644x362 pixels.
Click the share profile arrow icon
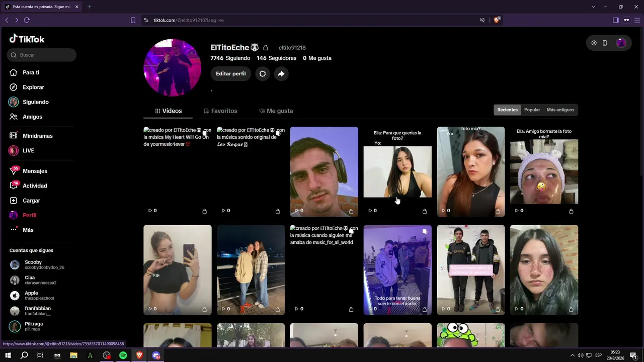tap(281, 73)
